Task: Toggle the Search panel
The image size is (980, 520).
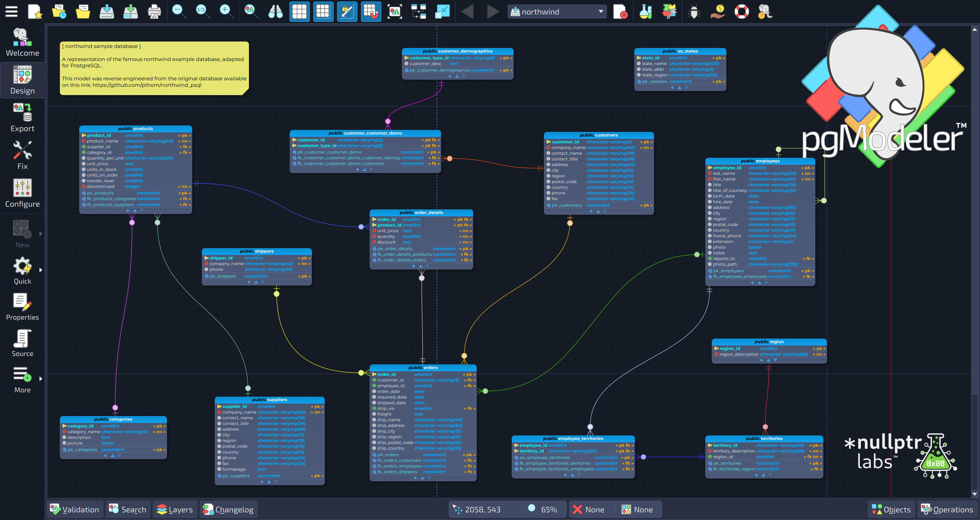Action: click(128, 509)
